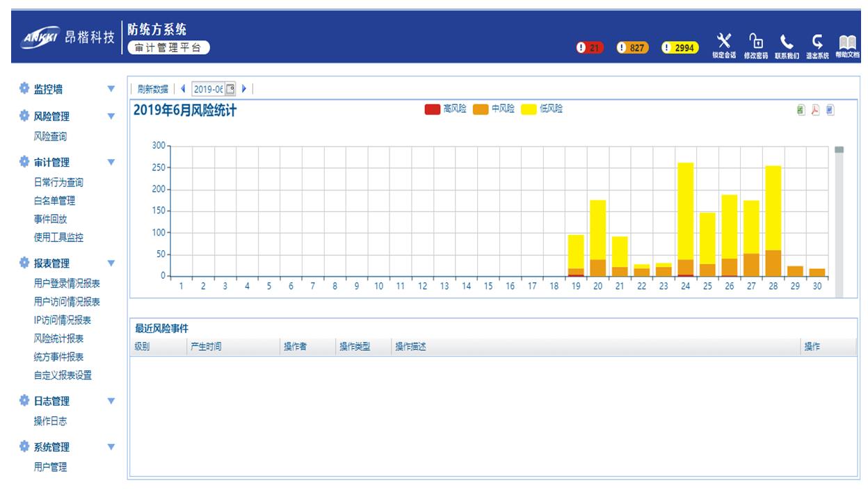Collapse the 审计管理 section arrow

click(x=111, y=163)
